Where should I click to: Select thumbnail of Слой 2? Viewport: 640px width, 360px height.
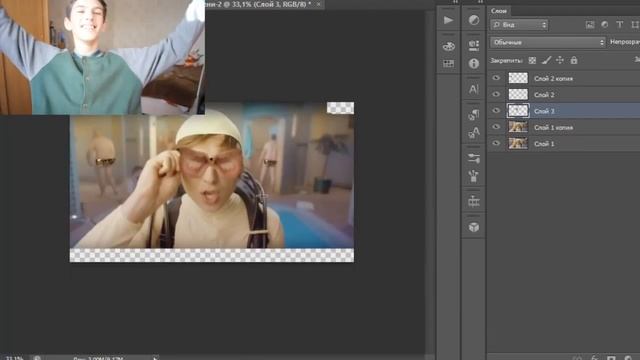[518, 94]
